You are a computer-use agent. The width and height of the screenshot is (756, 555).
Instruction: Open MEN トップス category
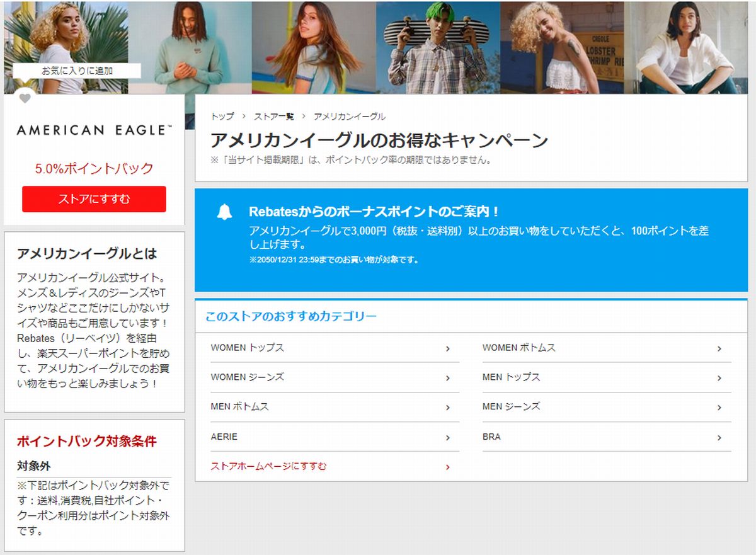click(607, 377)
